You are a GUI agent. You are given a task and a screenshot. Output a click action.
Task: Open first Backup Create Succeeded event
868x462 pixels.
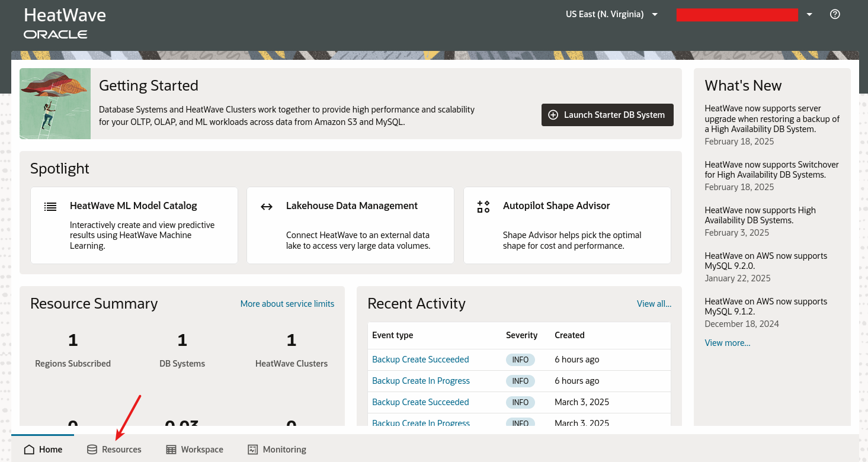pyautogui.click(x=420, y=360)
